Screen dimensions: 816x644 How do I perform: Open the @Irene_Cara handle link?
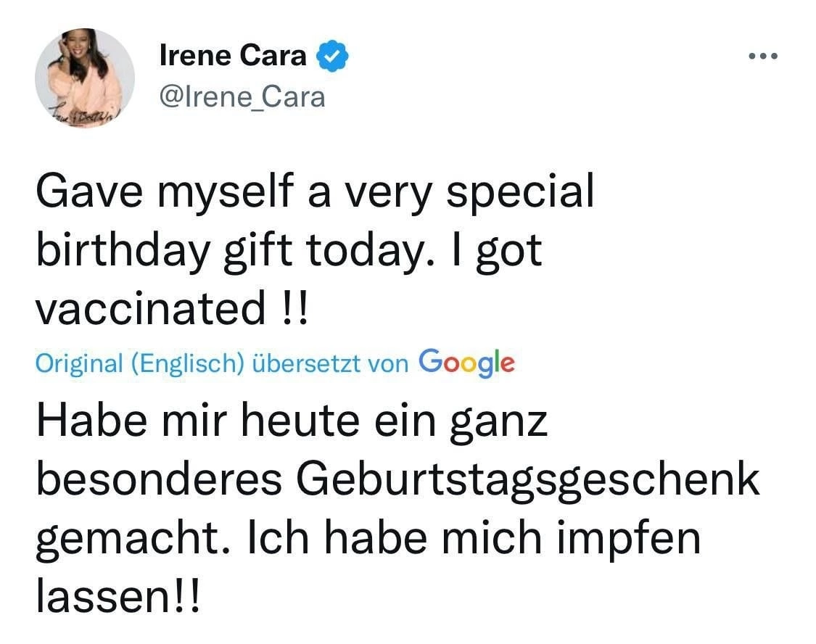[x=242, y=97]
